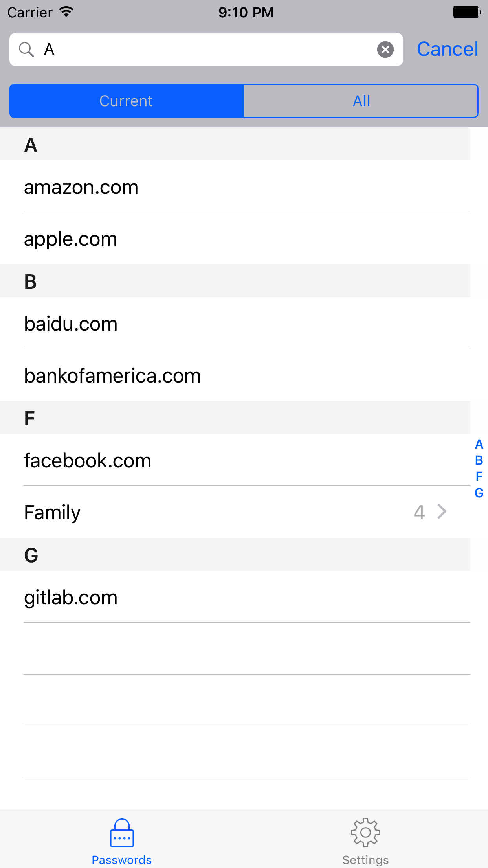This screenshot has height=868, width=488.
Task: Jump to index letter G
Action: point(479,493)
